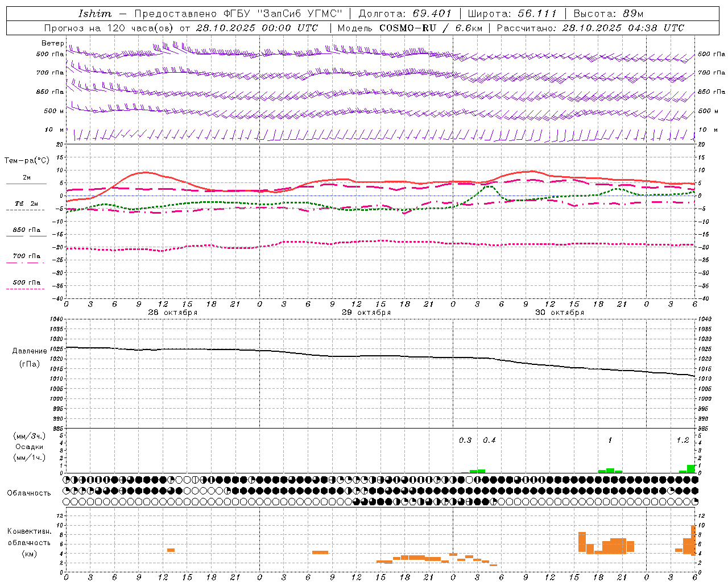Click the dotted line sample under legend "500 гПа"
Viewport: 728px width, 582px height.
pos(25,289)
